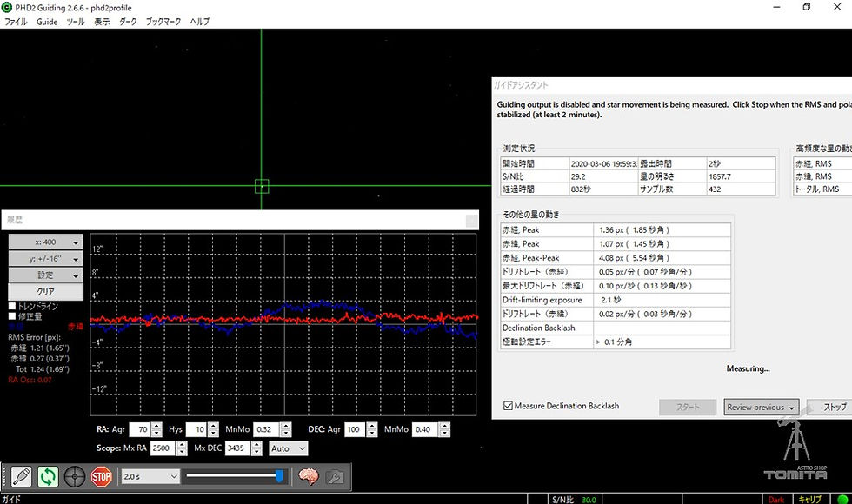Click the Drift-limiting exposure value 2.1 秒
Viewport: 852px width, 504px height.
coord(611,300)
